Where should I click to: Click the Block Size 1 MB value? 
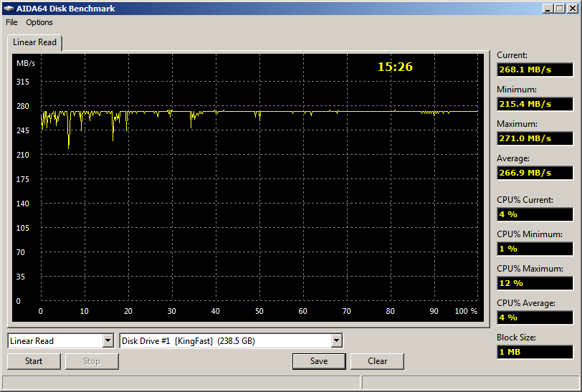535,352
